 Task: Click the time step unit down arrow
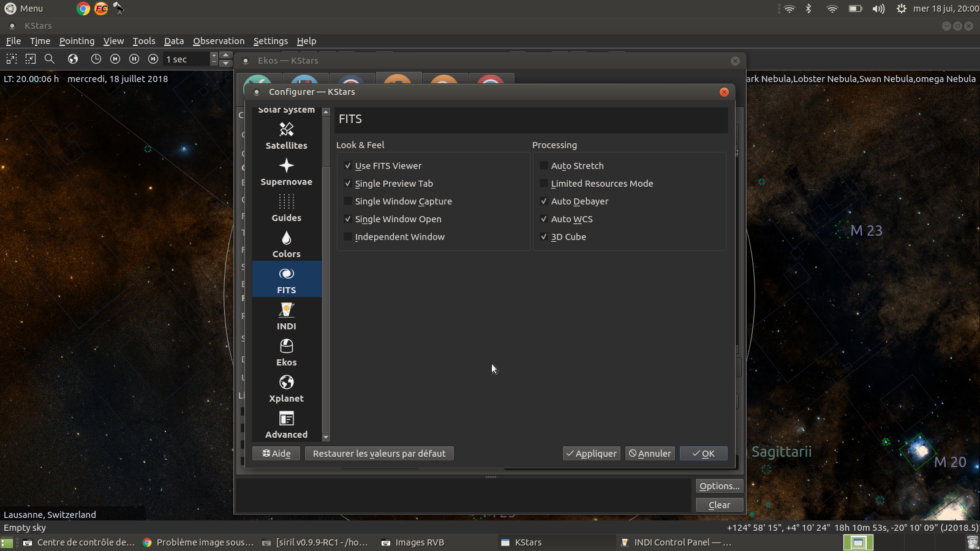pos(225,62)
